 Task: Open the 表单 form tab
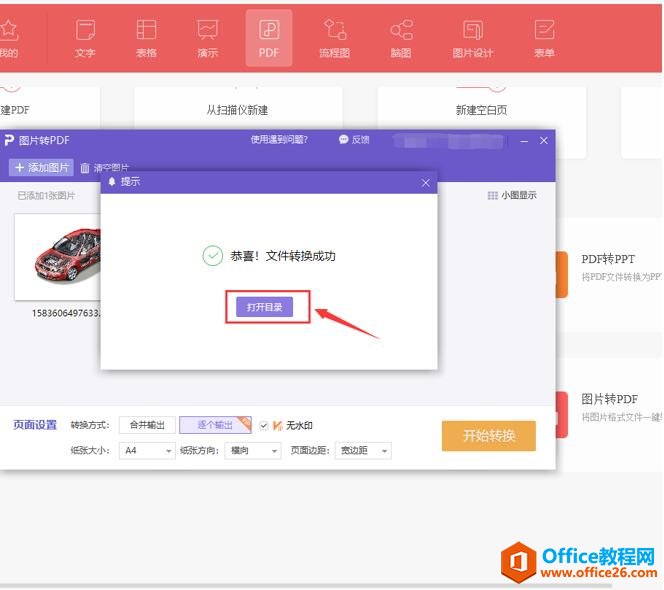(x=544, y=38)
